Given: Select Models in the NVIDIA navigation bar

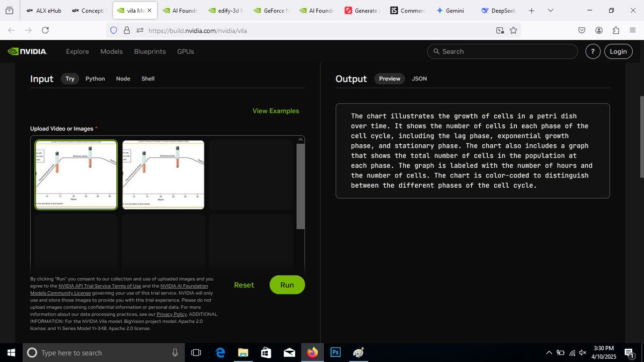Looking at the screenshot, I should click(111, 51).
